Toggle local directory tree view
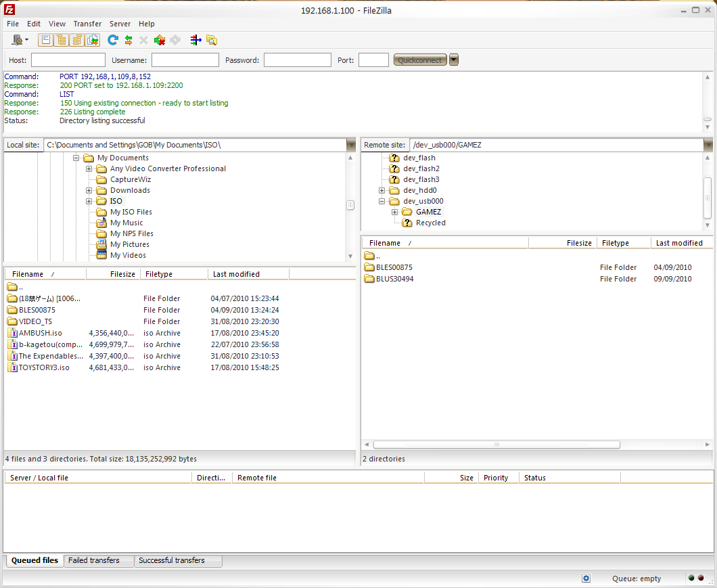The height and width of the screenshot is (588, 717). click(x=61, y=41)
